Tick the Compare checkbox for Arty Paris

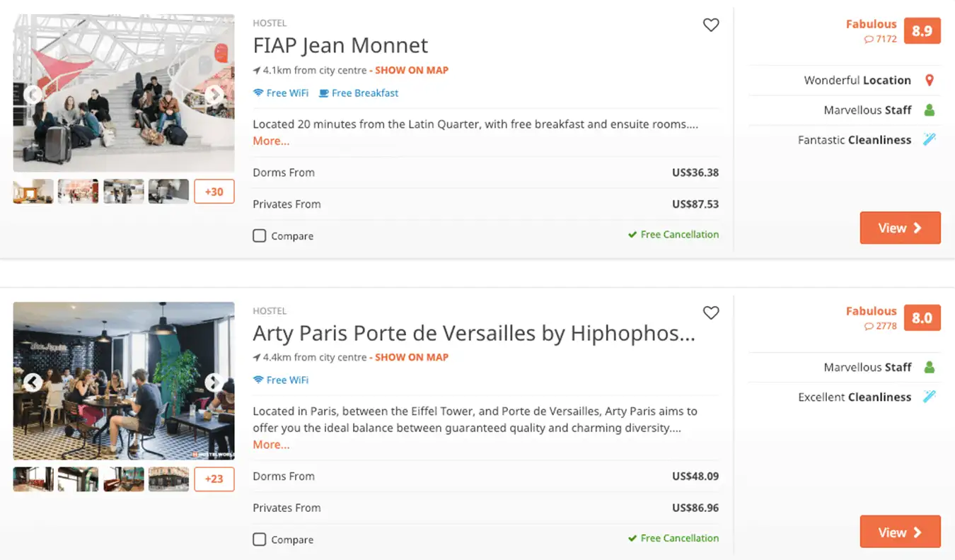click(260, 539)
